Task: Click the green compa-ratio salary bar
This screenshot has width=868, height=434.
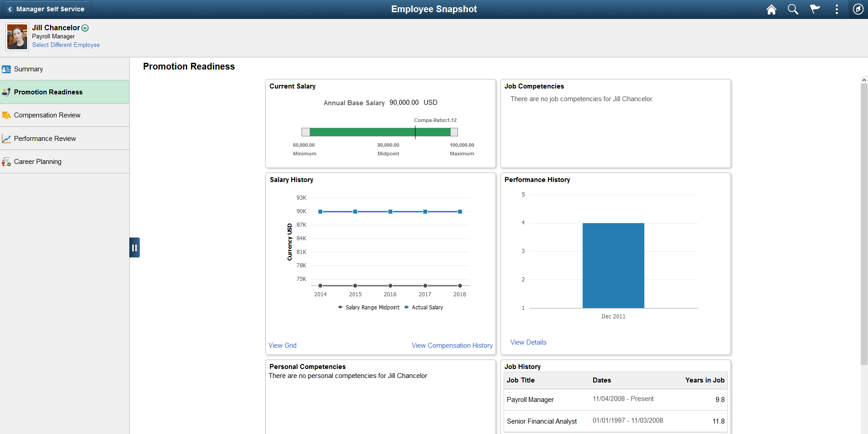Action: point(380,132)
